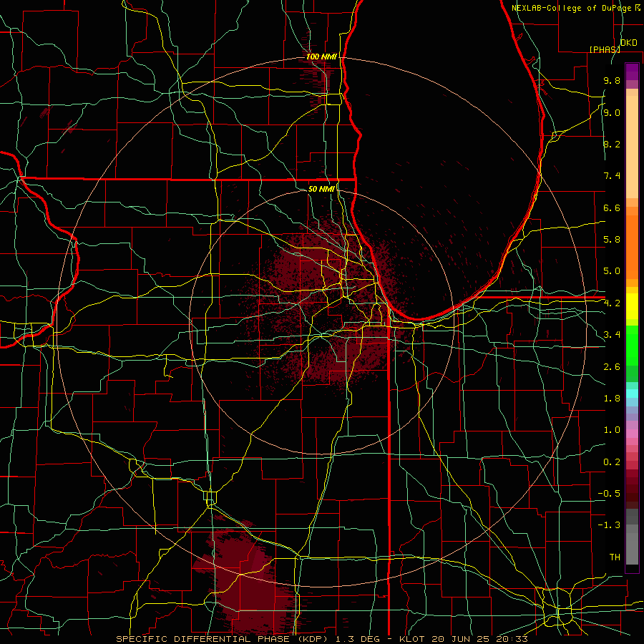Image resolution: width=644 pixels, height=644 pixels.
Task: Click the 8.2 value on the scale
Action: tap(612, 144)
